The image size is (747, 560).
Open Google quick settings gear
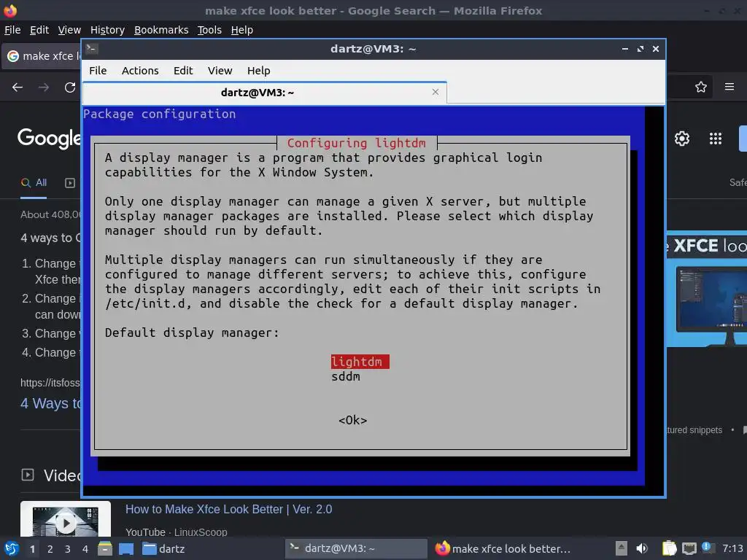(x=682, y=139)
